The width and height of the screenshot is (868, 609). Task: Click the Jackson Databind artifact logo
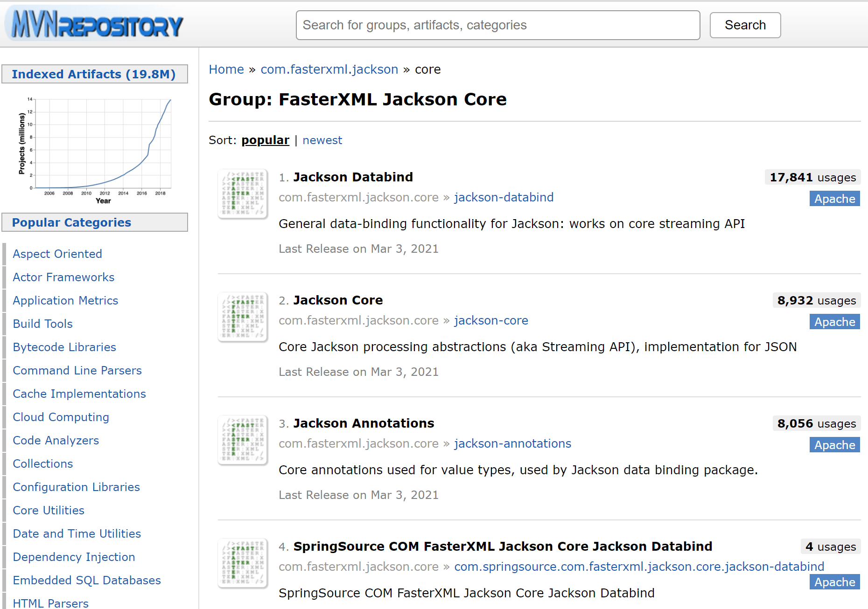[242, 194]
